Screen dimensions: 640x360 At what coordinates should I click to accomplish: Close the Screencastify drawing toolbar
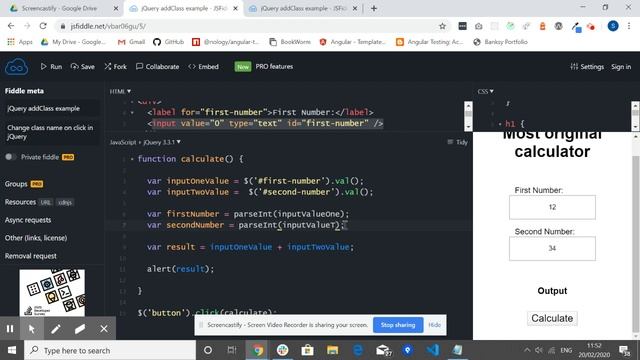[104, 329]
